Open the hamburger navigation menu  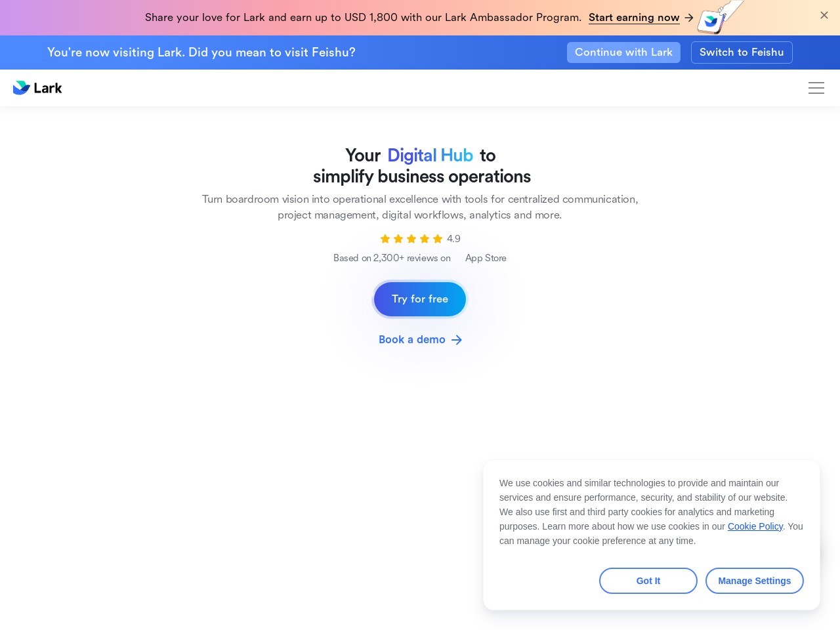click(x=816, y=88)
